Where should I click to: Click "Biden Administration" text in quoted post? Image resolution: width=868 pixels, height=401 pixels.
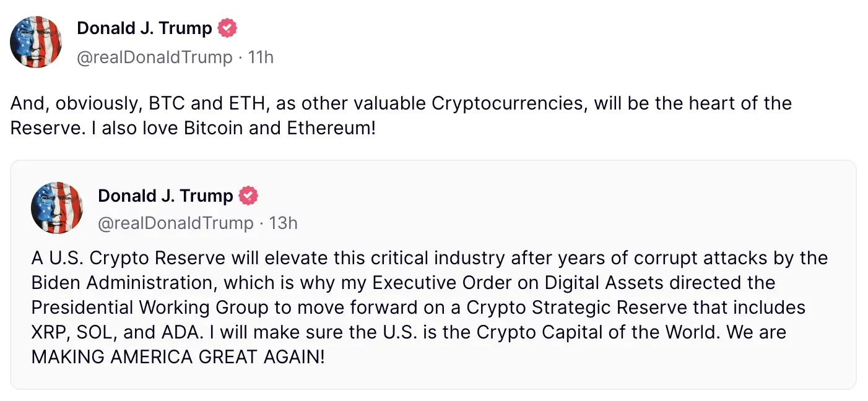[122, 283]
